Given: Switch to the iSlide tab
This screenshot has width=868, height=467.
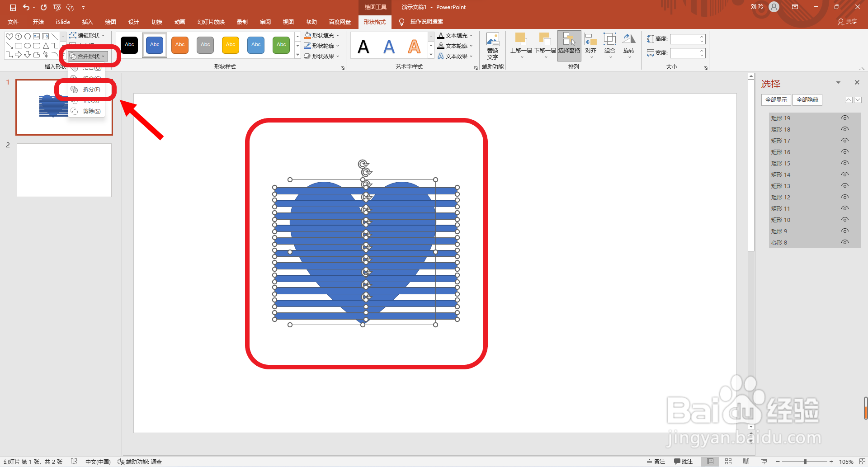Looking at the screenshot, I should [63, 22].
